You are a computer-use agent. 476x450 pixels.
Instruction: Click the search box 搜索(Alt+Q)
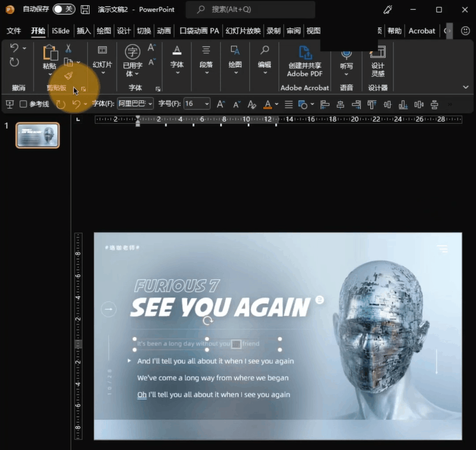coord(250,10)
